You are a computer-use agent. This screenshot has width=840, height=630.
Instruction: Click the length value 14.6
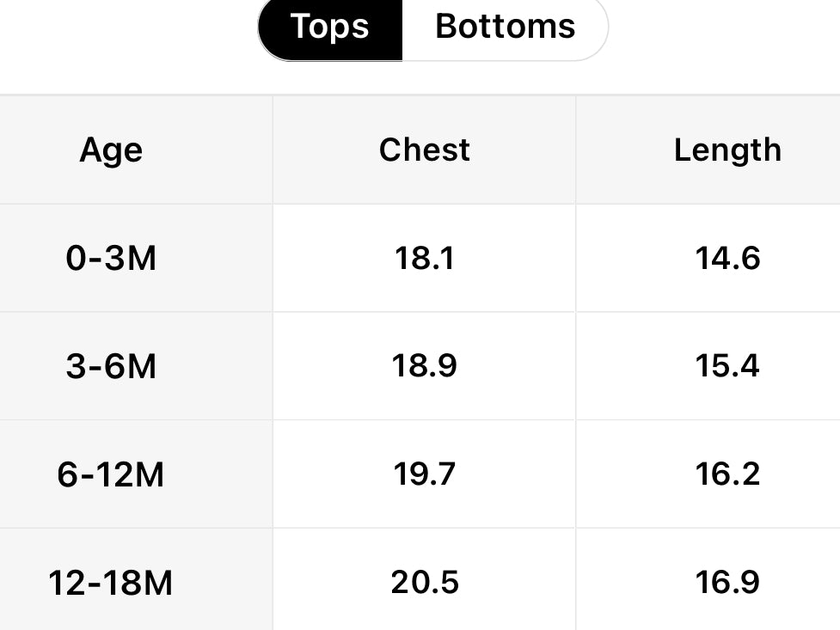[727, 258]
